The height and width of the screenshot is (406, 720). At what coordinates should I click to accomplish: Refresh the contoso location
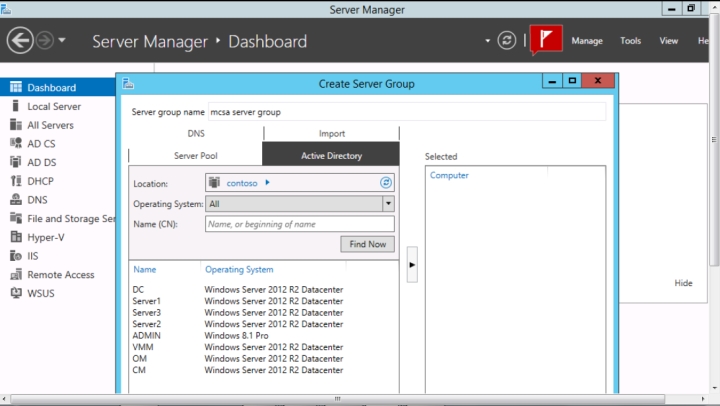pos(386,183)
